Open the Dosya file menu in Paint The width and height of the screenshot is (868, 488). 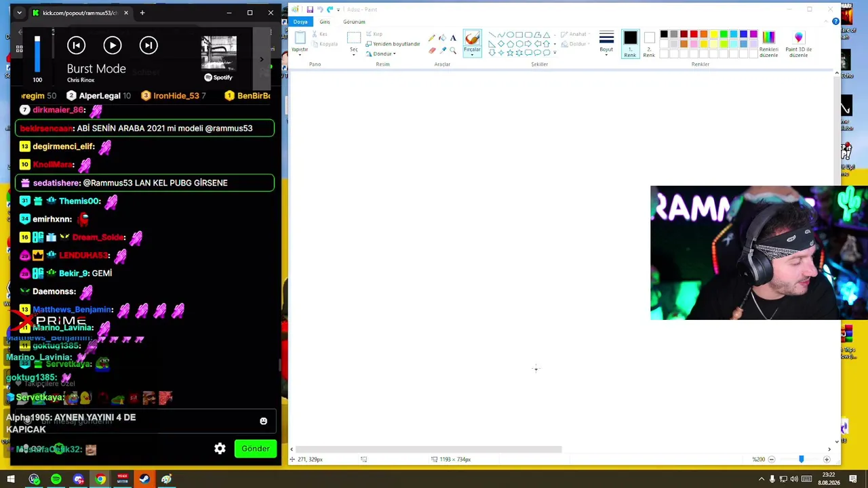coord(300,22)
